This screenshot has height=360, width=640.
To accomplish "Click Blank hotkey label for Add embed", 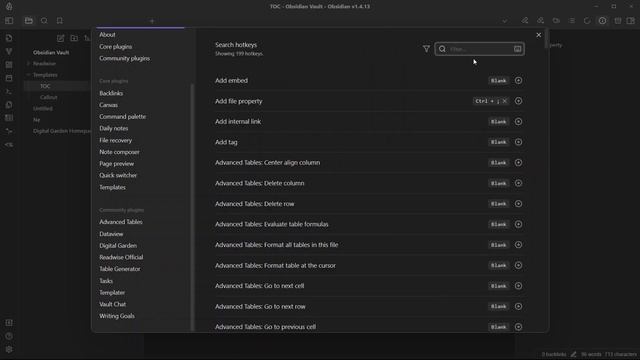I will click(x=498, y=80).
